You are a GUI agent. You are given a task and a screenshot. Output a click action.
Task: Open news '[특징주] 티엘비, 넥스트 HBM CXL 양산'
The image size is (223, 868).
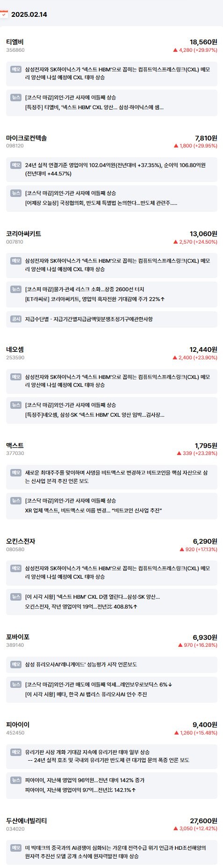94,107
